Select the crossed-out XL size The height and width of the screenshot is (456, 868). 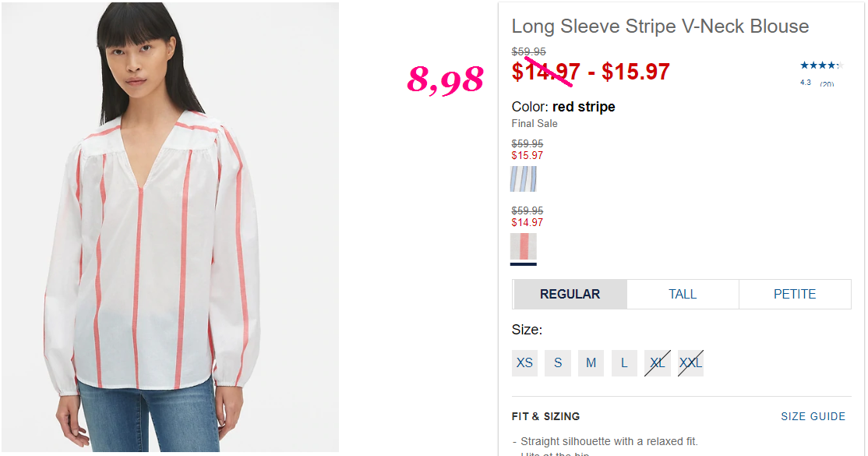[657, 363]
